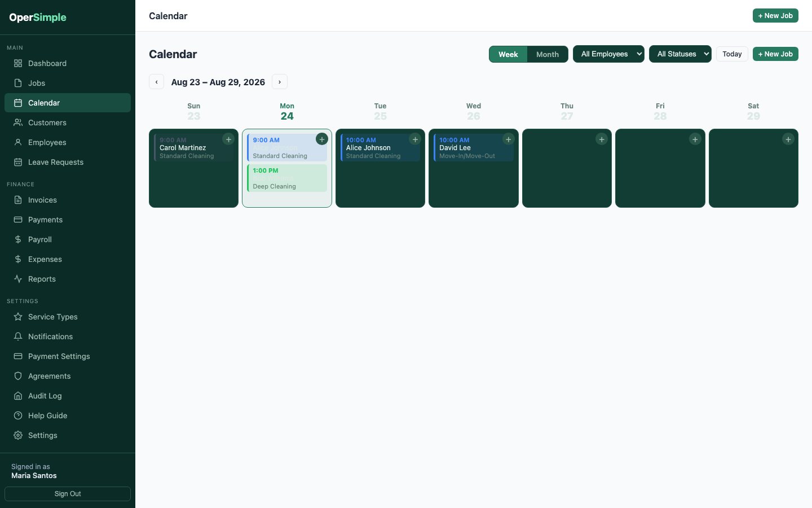The height and width of the screenshot is (508, 812).
Task: Open Monday 1:00 PM Deep Cleaning job
Action: coord(287,178)
